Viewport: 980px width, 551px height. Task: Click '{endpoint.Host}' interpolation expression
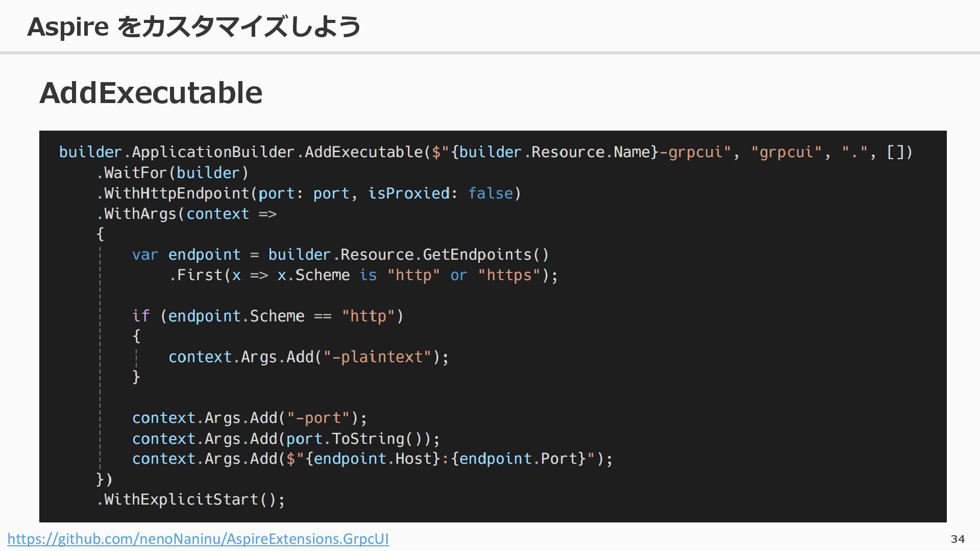(373, 459)
